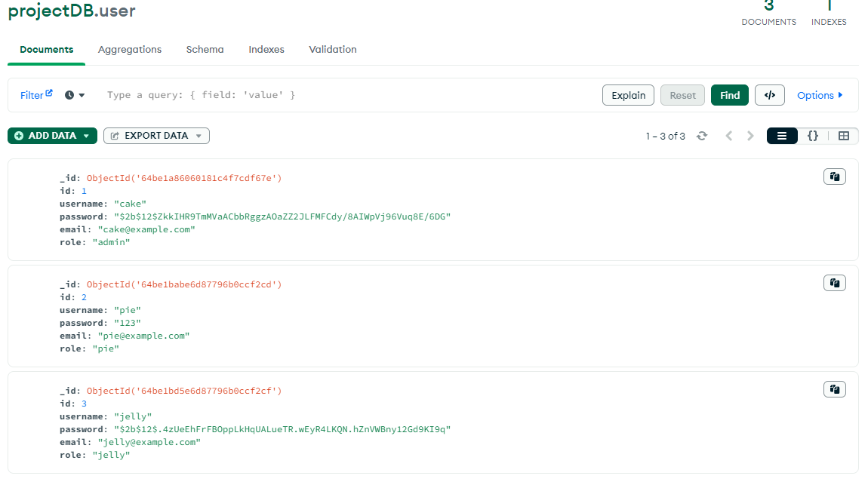Switch to JSON view
868x485 pixels.
[813, 136]
